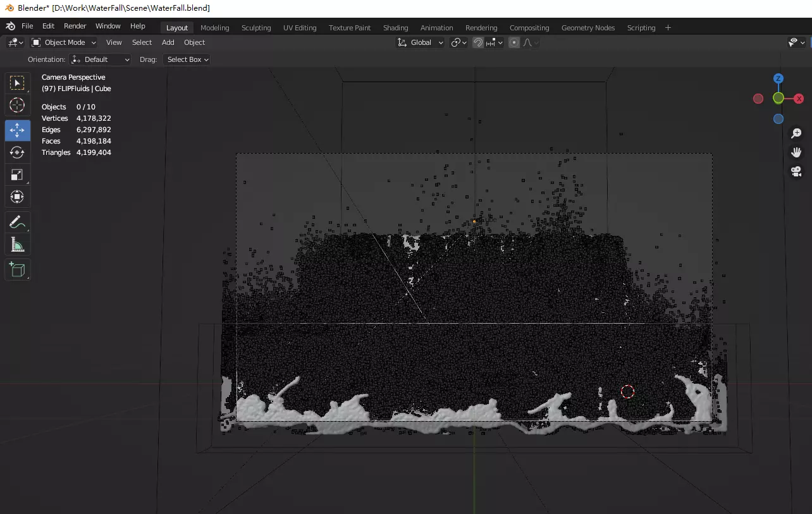This screenshot has width=812, height=514.
Task: Switch to the Layout workspace tab
Action: 177,28
